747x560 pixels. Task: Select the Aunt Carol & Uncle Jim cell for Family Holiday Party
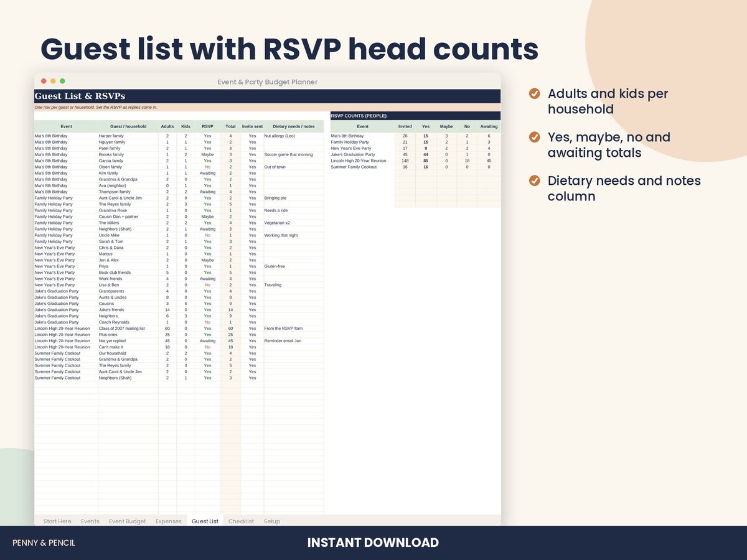(128, 198)
